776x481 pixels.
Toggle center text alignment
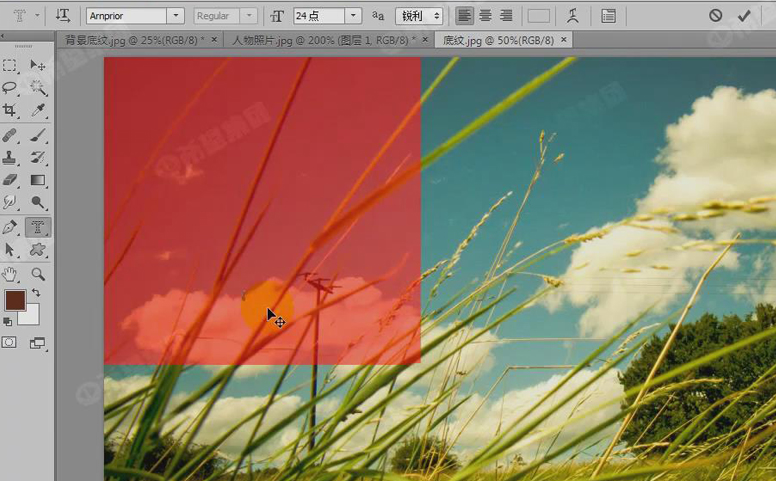pos(485,16)
